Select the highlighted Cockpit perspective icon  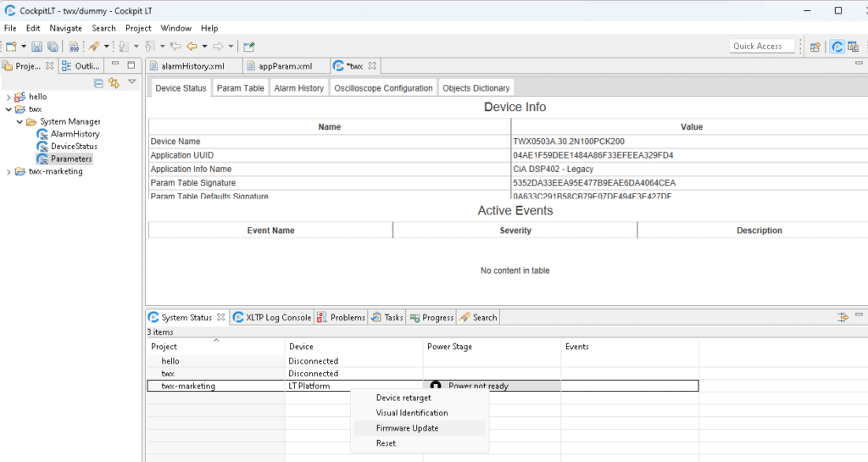[x=837, y=47]
